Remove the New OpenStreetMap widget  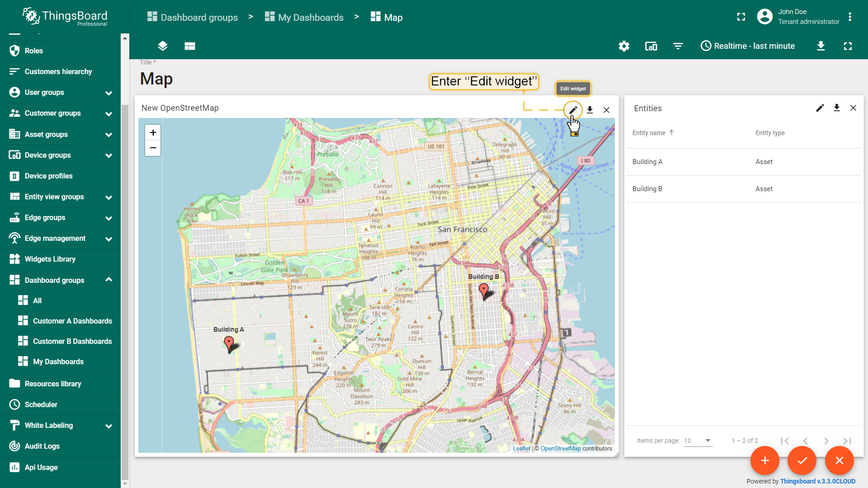point(607,110)
